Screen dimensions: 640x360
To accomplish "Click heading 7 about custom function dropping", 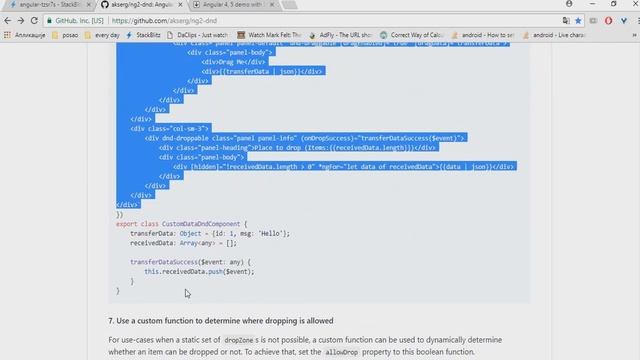I will (221, 321).
